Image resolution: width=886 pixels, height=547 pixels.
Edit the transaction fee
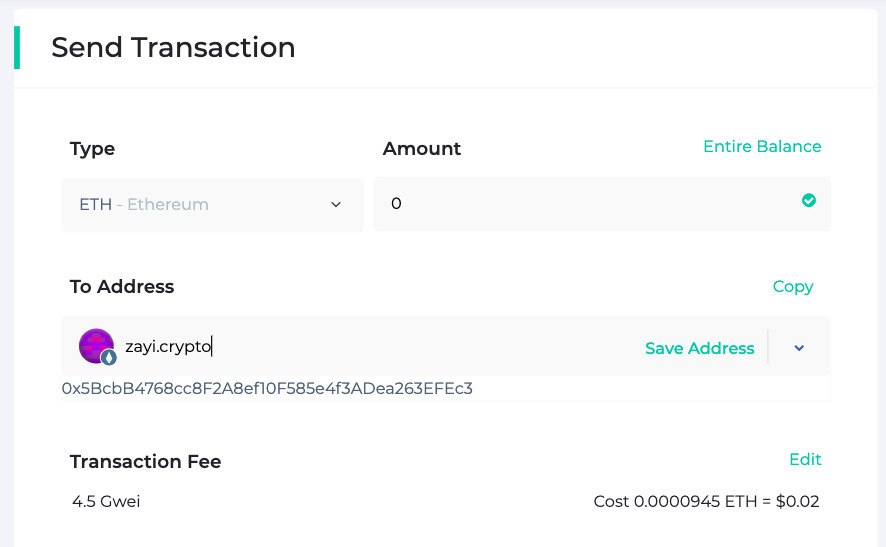805,459
